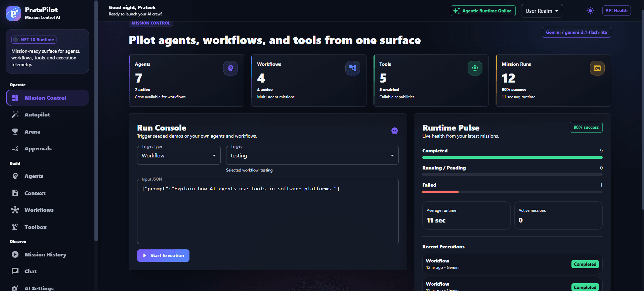644x291 pixels.
Task: Click the Gemini / gemini-3.1-flash-lite chip
Action: [x=576, y=32]
